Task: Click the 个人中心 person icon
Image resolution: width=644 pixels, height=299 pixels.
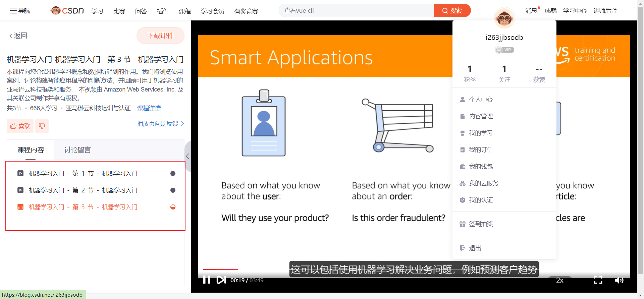Action: (463, 100)
